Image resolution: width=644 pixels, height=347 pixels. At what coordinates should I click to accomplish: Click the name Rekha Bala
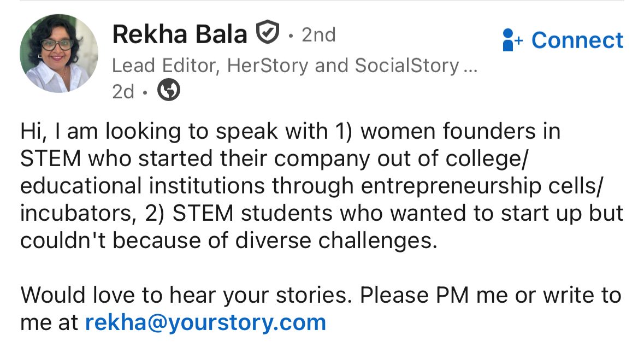click(180, 35)
